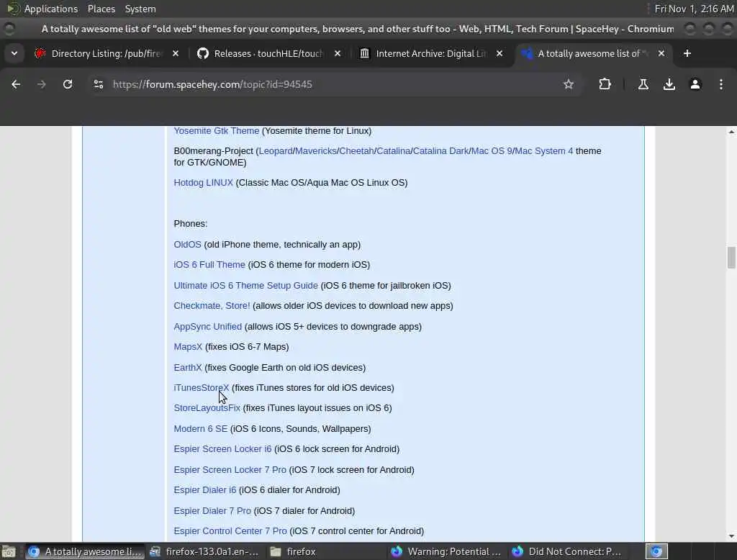The width and height of the screenshot is (737, 560).
Task: Click the forward navigation arrow
Action: click(x=41, y=84)
